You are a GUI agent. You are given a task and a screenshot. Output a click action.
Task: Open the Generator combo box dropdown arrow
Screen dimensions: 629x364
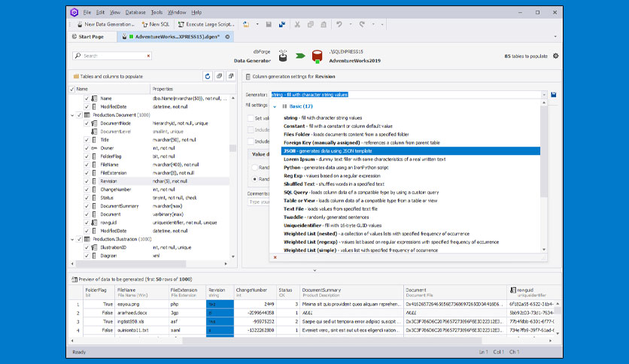pyautogui.click(x=544, y=95)
